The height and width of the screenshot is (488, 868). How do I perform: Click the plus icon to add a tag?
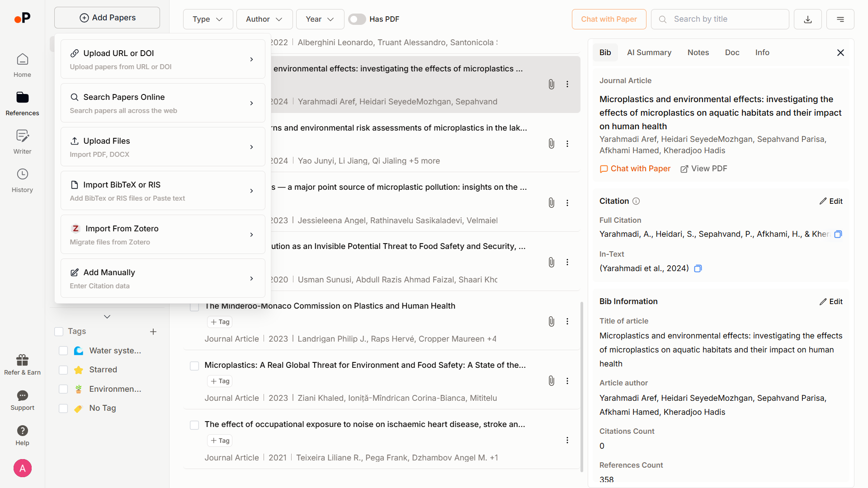(153, 332)
